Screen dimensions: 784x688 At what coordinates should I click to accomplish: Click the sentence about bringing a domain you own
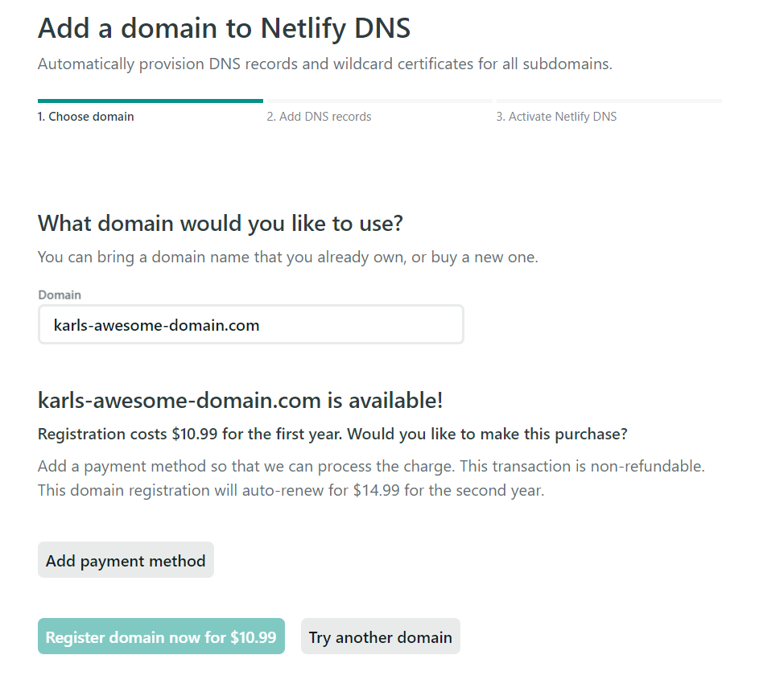coord(287,257)
